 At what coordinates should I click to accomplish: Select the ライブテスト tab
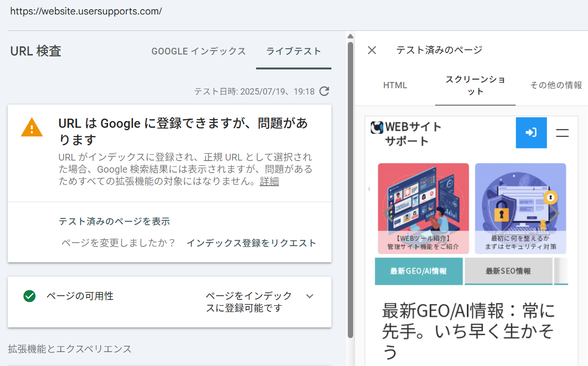pos(293,51)
